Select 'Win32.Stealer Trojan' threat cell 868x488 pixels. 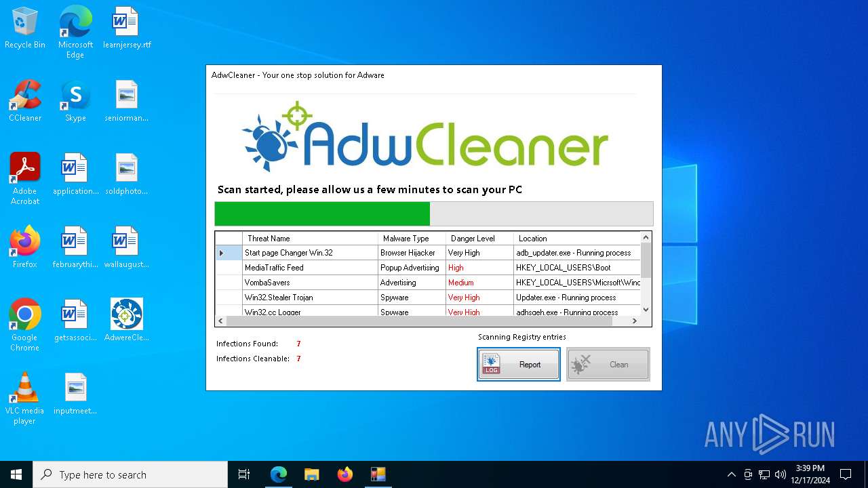coord(311,298)
